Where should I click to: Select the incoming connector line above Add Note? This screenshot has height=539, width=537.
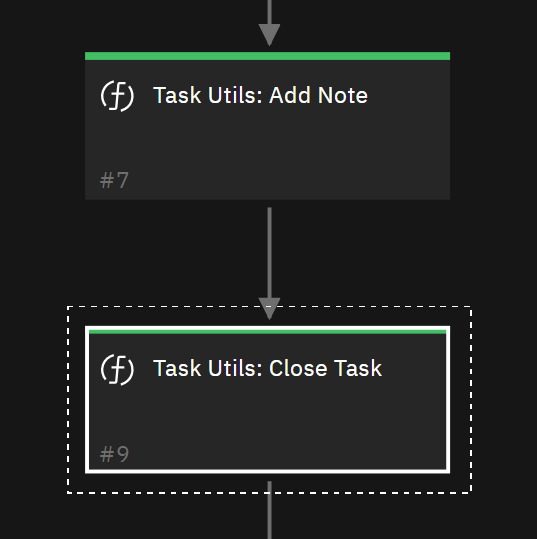pyautogui.click(x=269, y=12)
